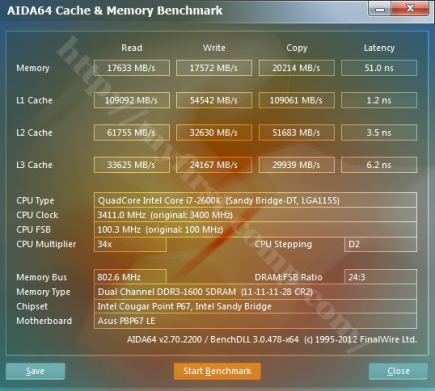Viewport: 435px width, 391px height.
Task: Click the Latency column header
Action: click(x=379, y=48)
